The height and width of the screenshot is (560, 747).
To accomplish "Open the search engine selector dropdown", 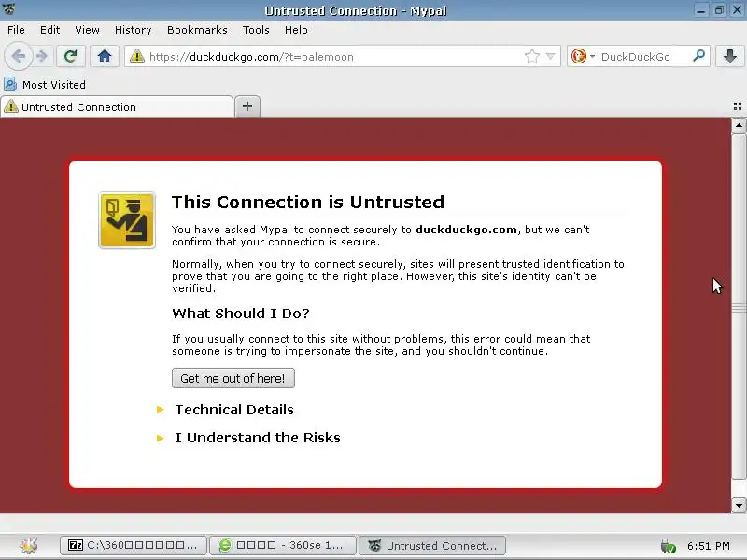I will (583, 56).
